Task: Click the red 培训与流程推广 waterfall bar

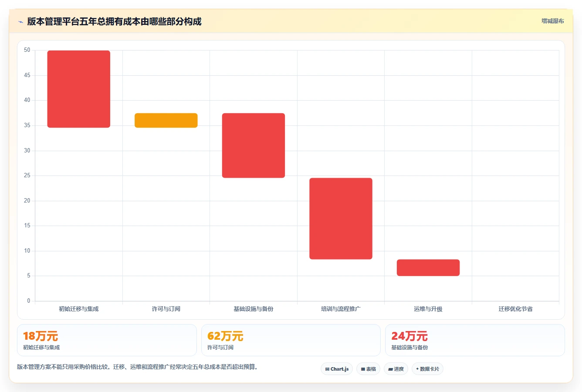Action: click(341, 219)
